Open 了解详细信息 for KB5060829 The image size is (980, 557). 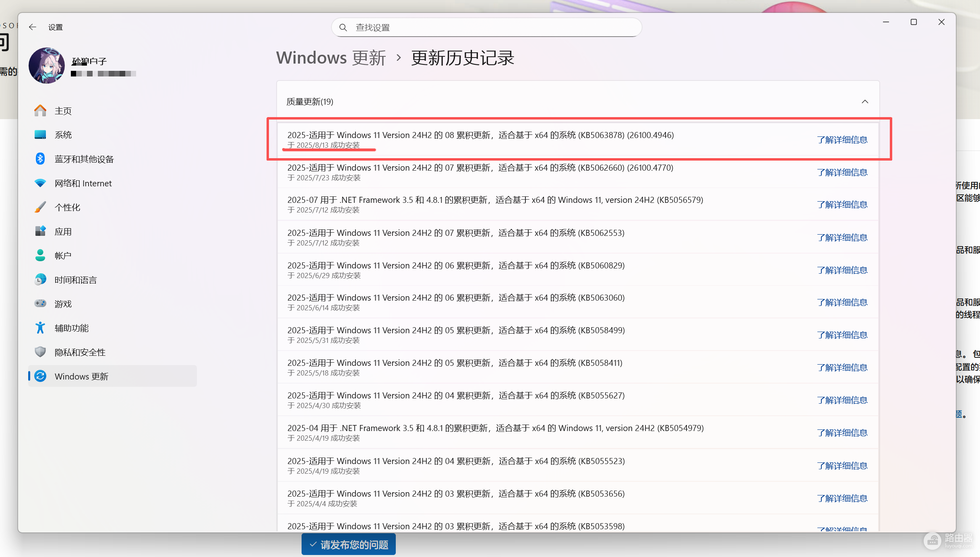pyautogui.click(x=842, y=270)
